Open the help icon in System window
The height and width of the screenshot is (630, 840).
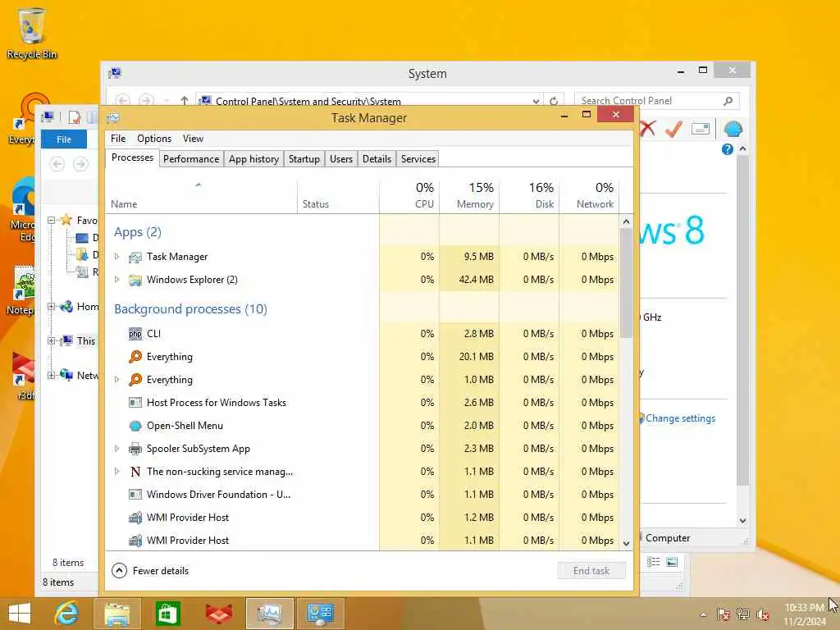point(727,149)
